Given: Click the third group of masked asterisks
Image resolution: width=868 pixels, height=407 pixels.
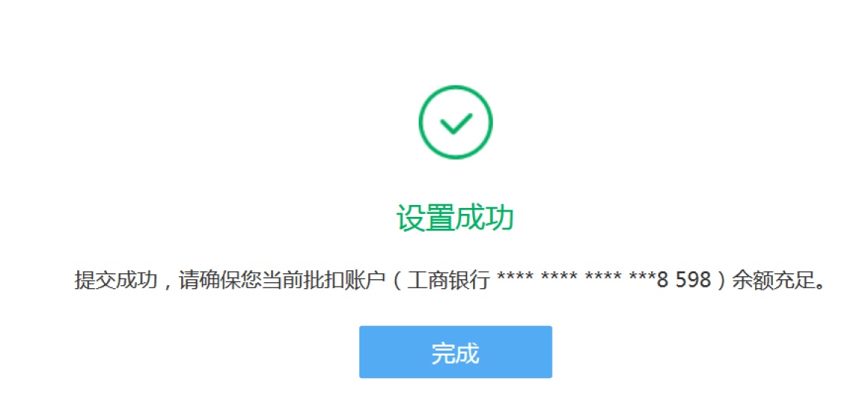Looking at the screenshot, I should tap(603, 278).
